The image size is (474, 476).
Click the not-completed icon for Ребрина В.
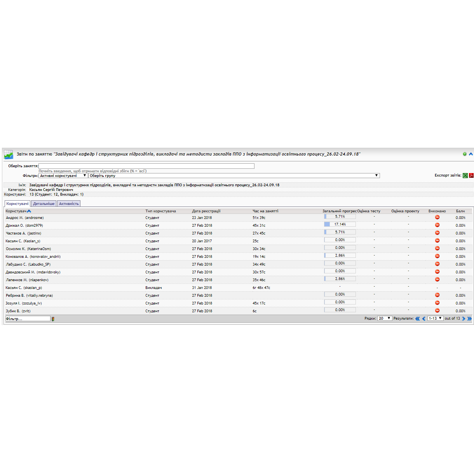(437, 295)
